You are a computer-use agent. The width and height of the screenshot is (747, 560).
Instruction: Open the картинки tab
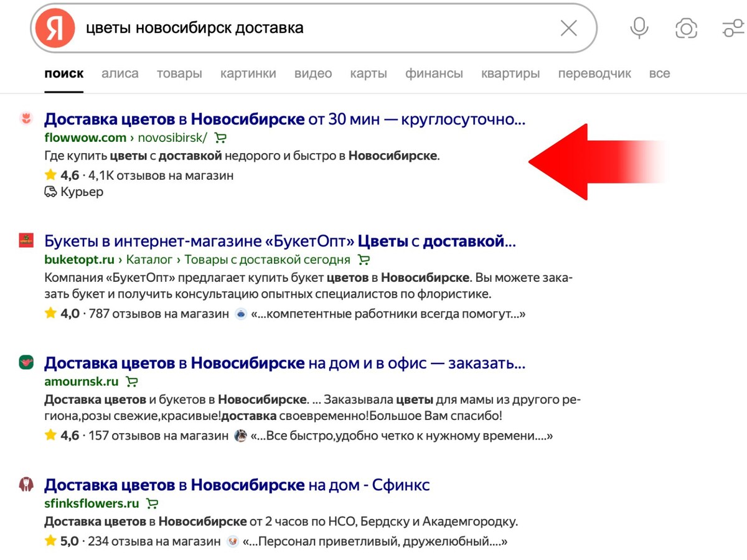[x=248, y=73]
